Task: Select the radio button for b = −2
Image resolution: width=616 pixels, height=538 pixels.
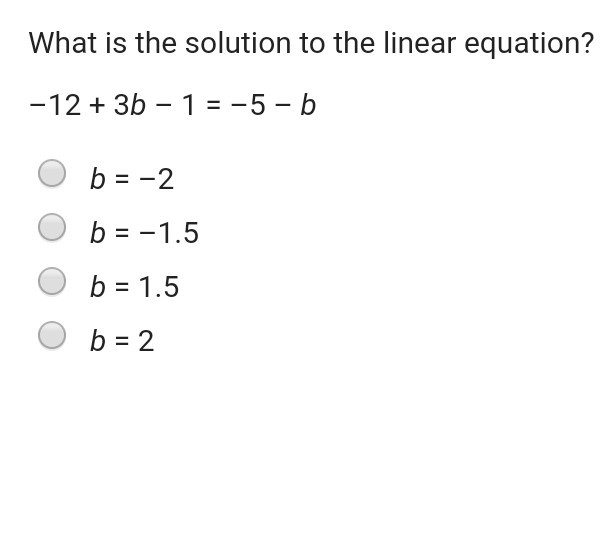Action: pyautogui.click(x=52, y=174)
